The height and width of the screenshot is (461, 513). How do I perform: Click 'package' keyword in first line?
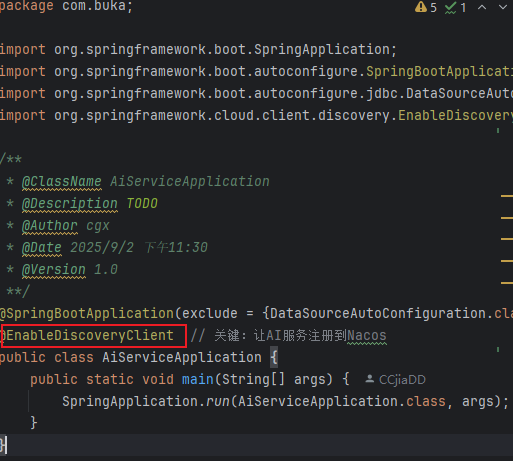pyautogui.click(x=26, y=6)
